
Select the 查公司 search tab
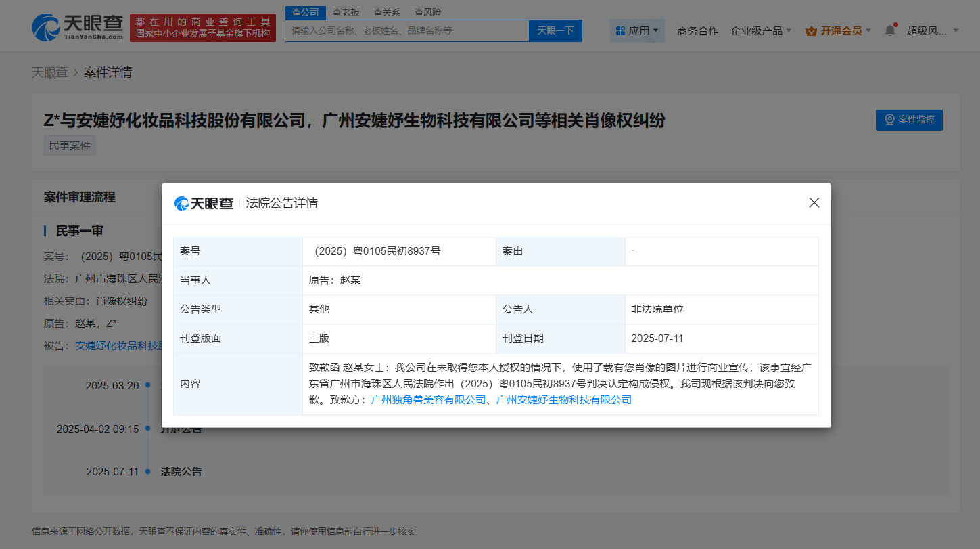tap(305, 12)
